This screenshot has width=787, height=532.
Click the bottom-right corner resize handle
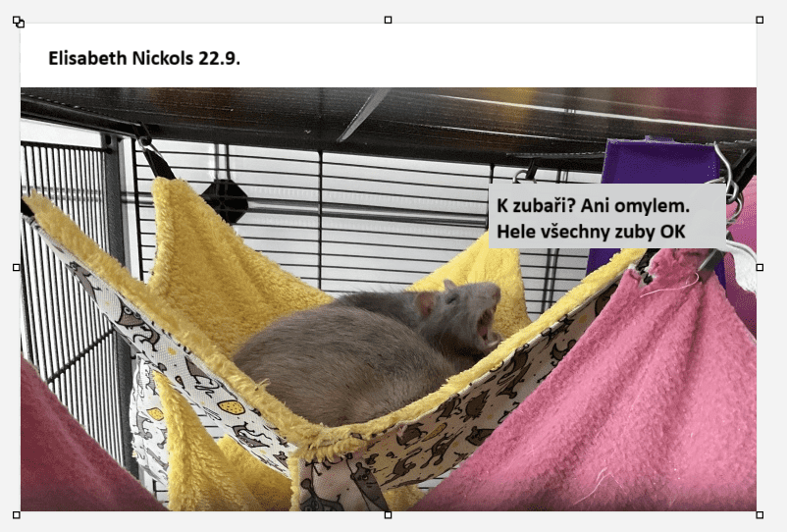click(760, 514)
